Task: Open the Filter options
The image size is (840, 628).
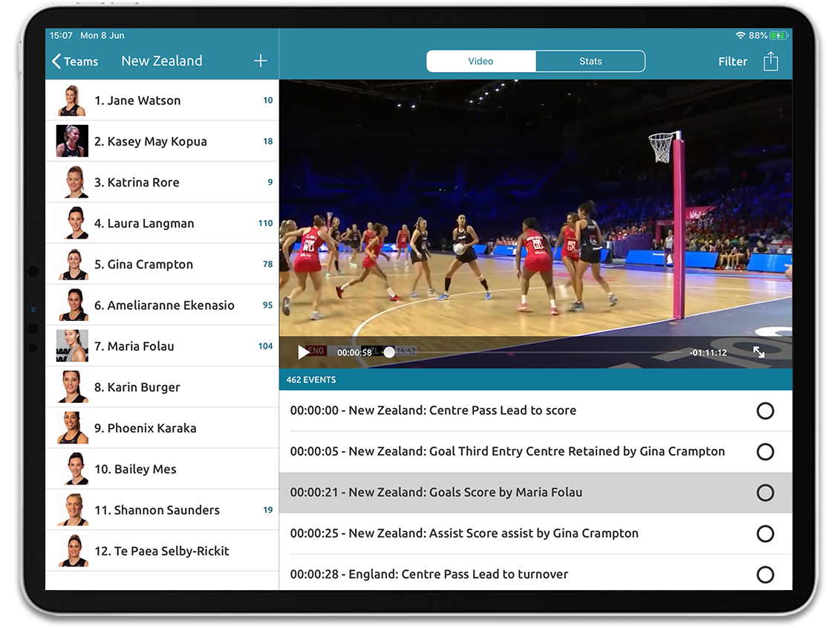Action: (732, 61)
